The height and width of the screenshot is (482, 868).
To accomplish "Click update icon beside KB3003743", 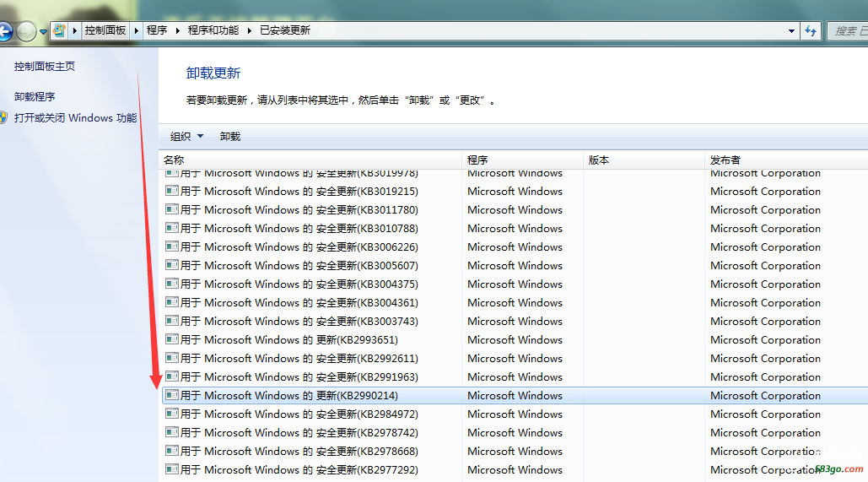I will coord(171,321).
